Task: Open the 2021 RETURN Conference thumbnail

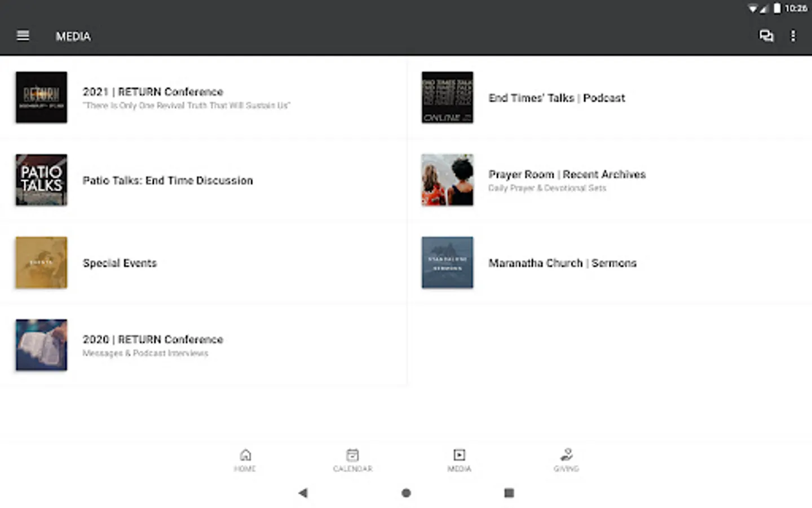Action: [41, 97]
